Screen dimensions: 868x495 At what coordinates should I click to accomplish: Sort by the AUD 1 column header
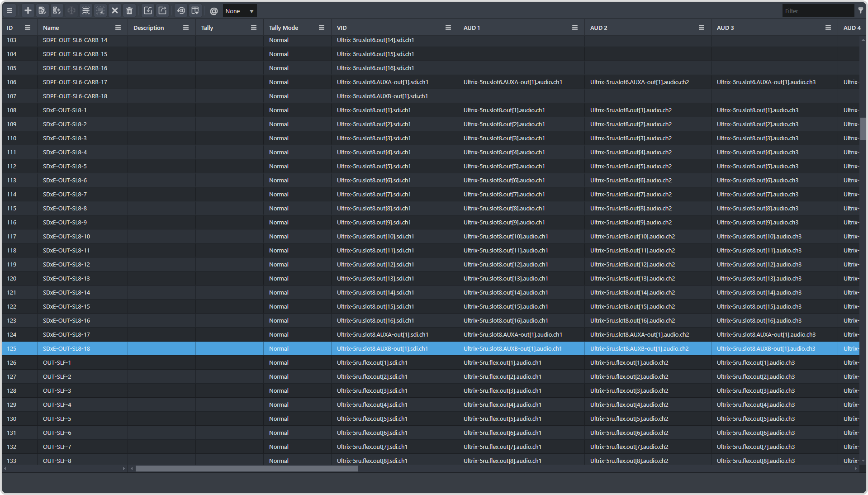472,28
